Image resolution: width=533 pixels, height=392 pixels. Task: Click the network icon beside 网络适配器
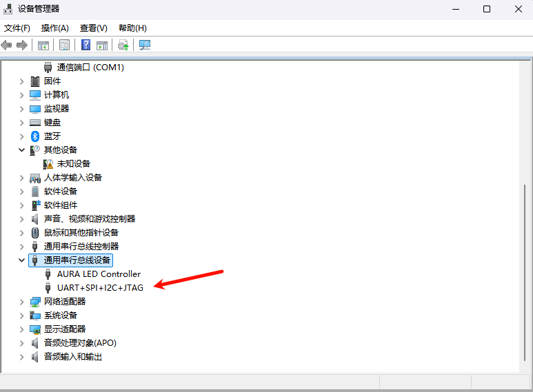coord(35,302)
